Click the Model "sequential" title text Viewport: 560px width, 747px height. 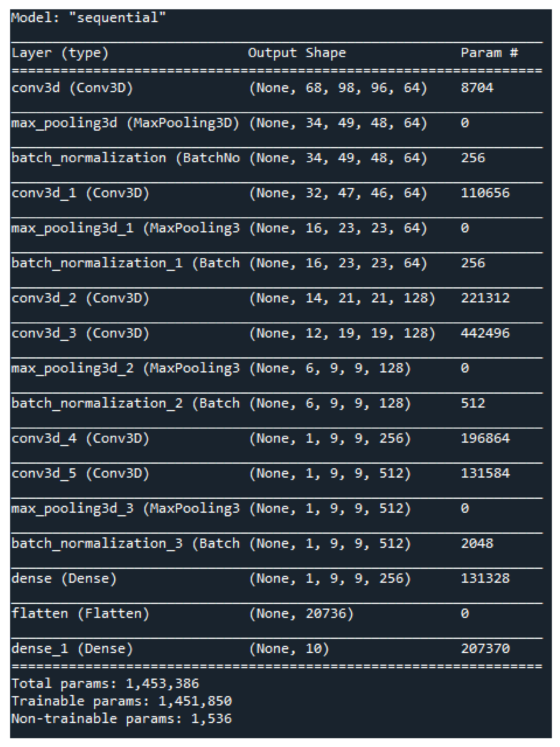(x=88, y=18)
